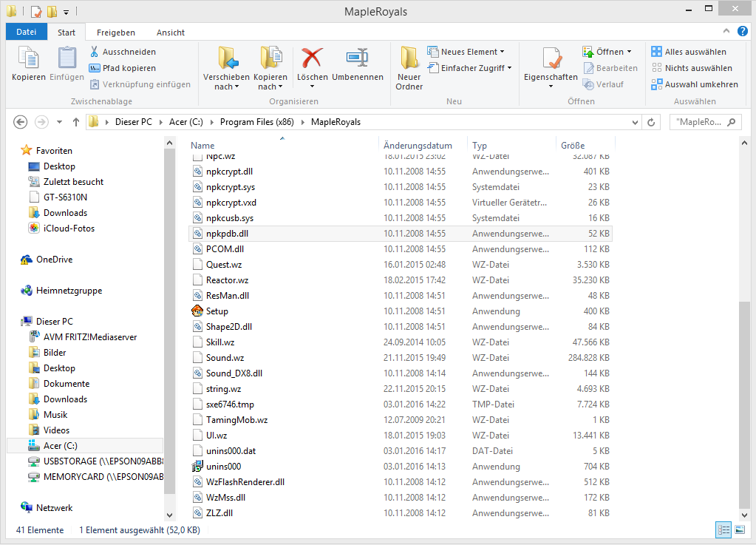Select the Setup application file
The height and width of the screenshot is (545, 756).
point(401,311)
